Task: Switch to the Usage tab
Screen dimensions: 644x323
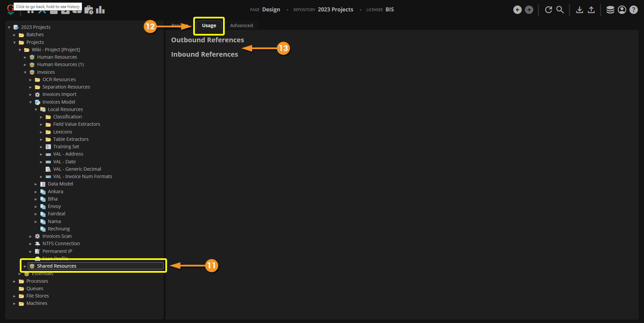Action: pyautogui.click(x=209, y=25)
